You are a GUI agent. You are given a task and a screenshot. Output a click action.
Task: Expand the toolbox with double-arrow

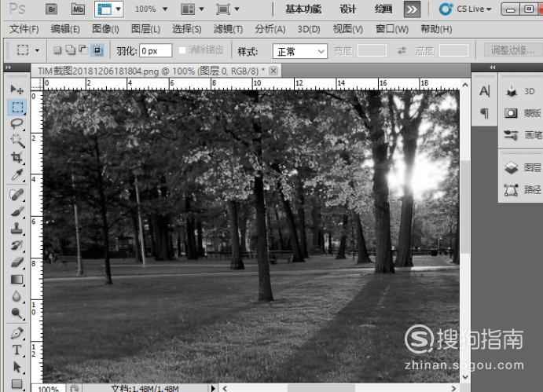[9, 68]
